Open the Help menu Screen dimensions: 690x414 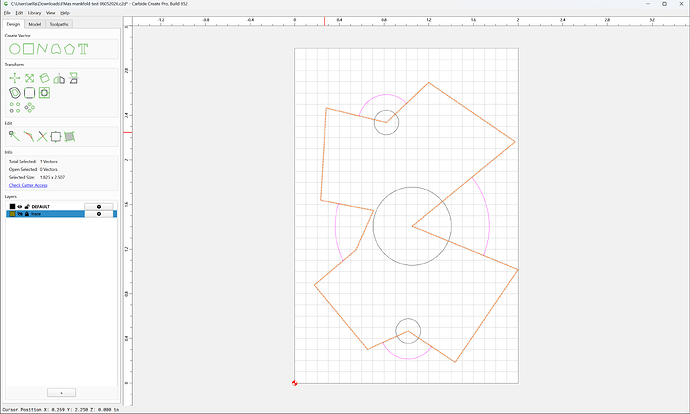click(x=65, y=13)
